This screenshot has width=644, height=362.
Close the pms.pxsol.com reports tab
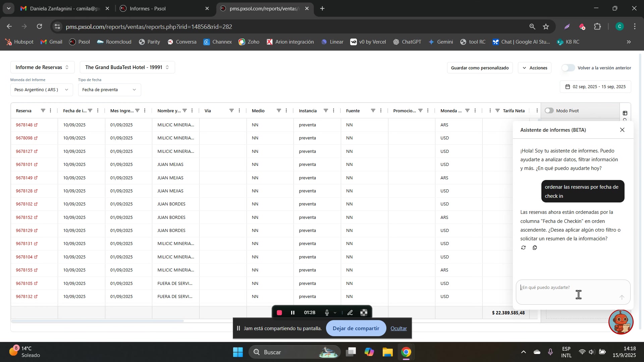pyautogui.click(x=307, y=9)
